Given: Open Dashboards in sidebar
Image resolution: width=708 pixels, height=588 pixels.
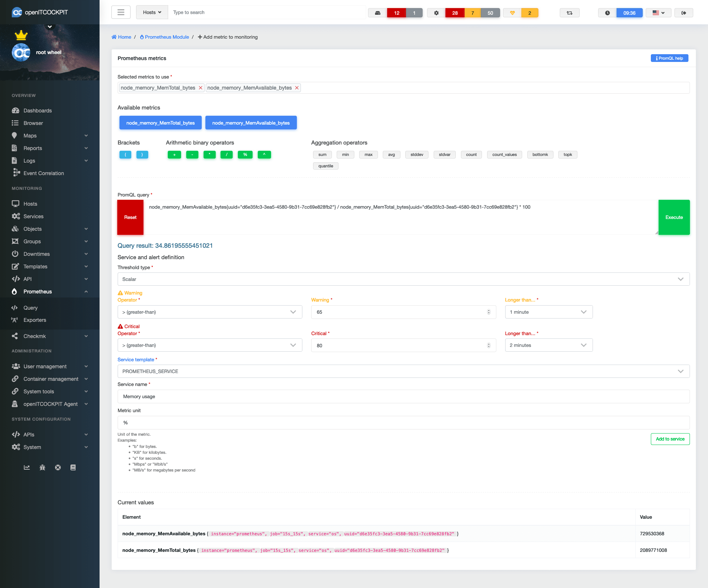Looking at the screenshot, I should coord(50,111).
